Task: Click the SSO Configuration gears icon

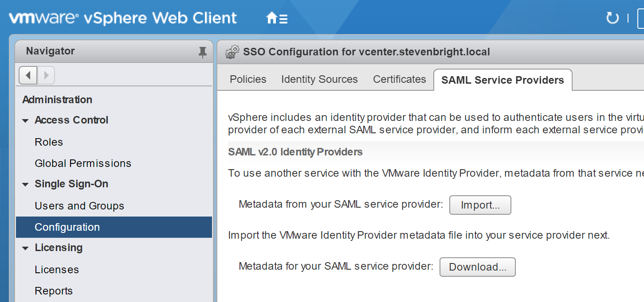Action: (x=232, y=52)
